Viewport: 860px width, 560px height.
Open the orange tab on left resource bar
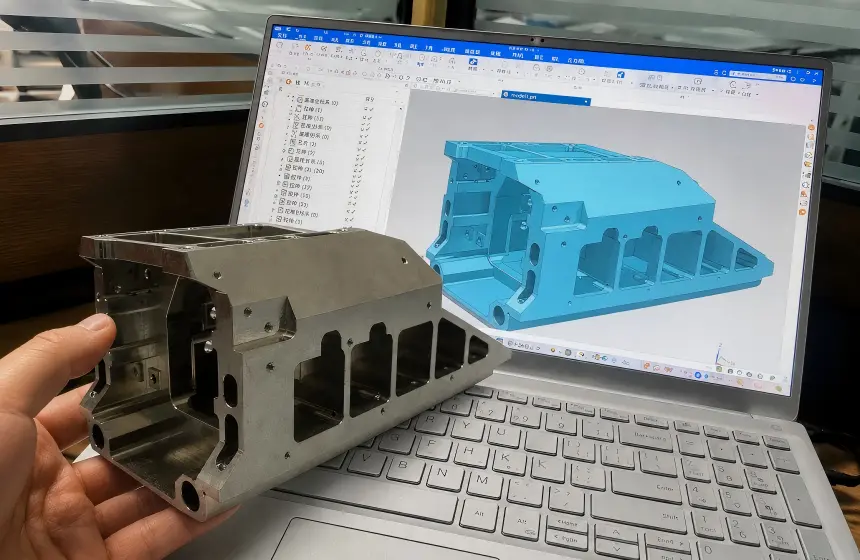point(261,126)
